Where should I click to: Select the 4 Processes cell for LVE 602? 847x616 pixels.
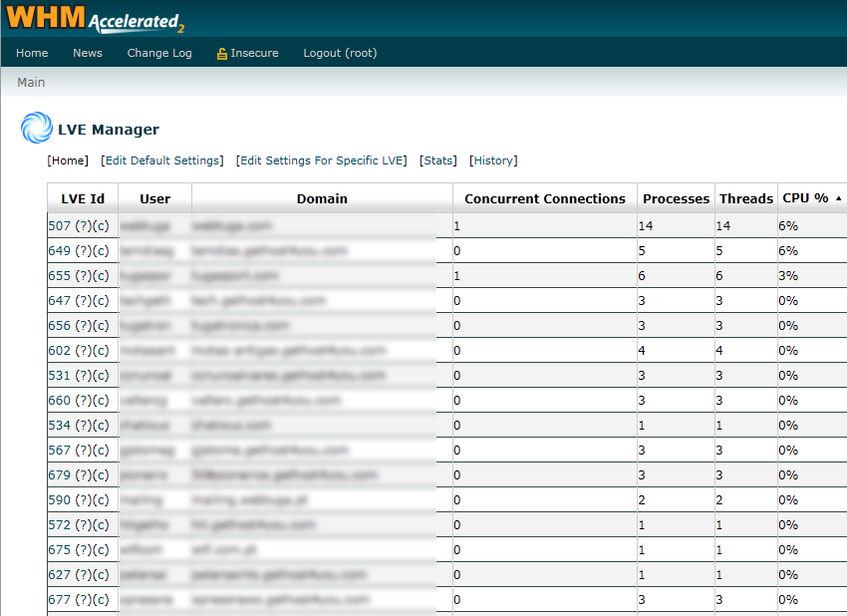pyautogui.click(x=677, y=351)
